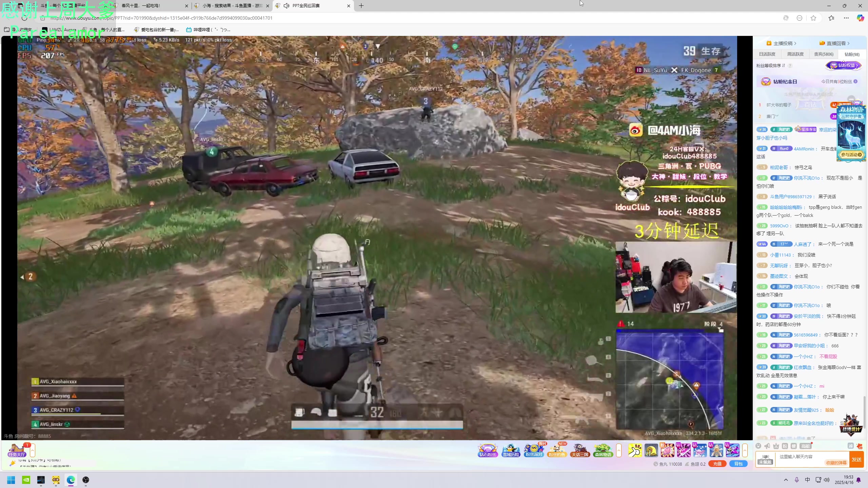Toggle 粉丝等级排序 fan level sorting
This screenshot has width=868, height=488.
click(x=771, y=65)
